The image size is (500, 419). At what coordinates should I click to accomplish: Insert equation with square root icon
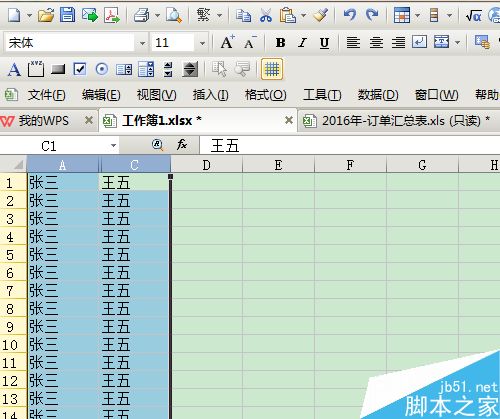(474, 15)
